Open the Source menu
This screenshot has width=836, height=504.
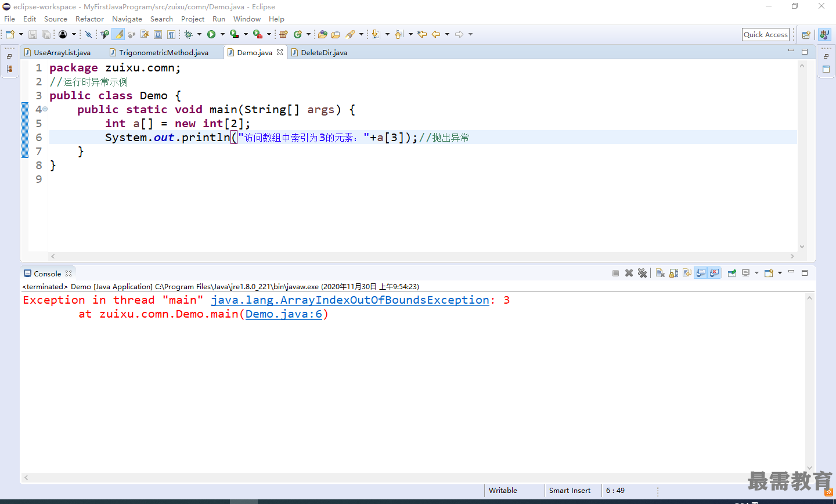(x=56, y=19)
